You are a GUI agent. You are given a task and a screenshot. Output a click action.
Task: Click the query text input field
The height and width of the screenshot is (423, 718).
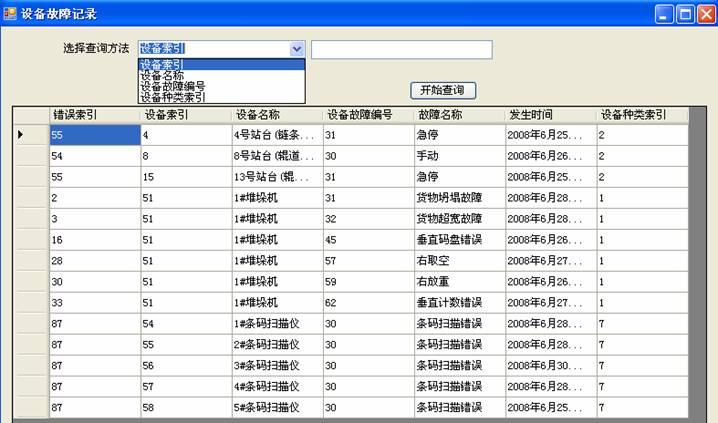click(401, 49)
